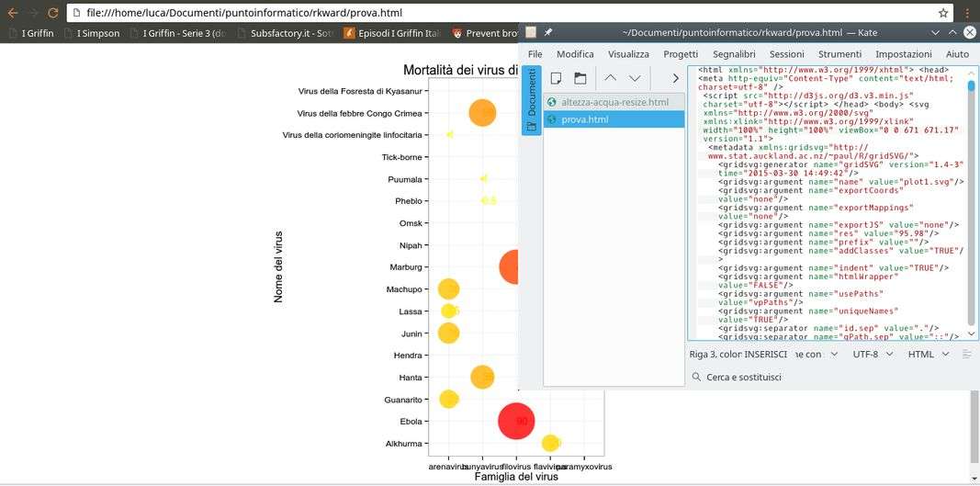
Task: Open the Cerca e sostituisci panel
Action: [744, 377]
